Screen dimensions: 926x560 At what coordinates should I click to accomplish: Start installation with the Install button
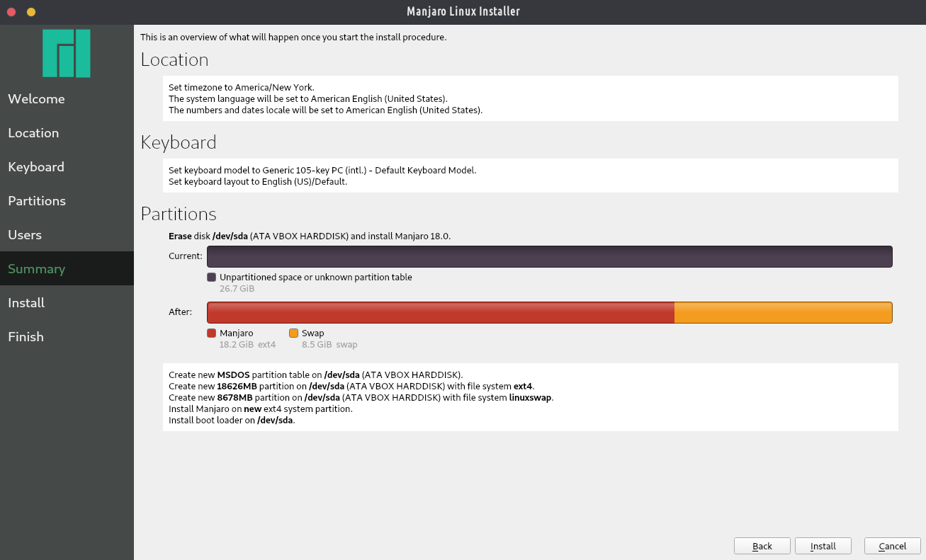pyautogui.click(x=823, y=546)
